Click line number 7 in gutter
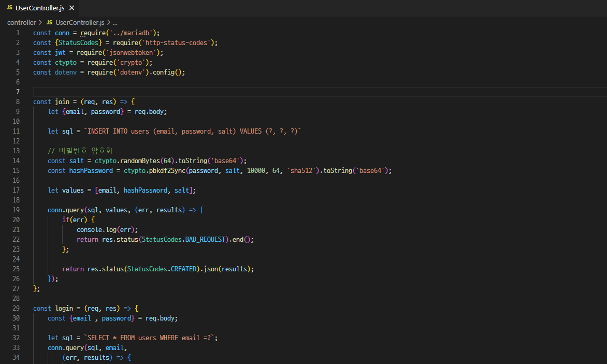This screenshot has height=364, width=607. pyautogui.click(x=18, y=92)
